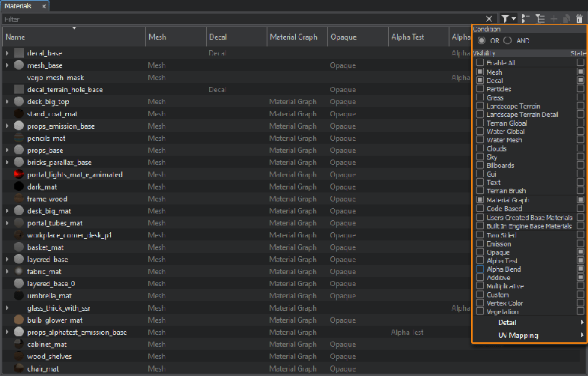
Task: Click the collapse all hierarchy icon
Action: coord(525,19)
